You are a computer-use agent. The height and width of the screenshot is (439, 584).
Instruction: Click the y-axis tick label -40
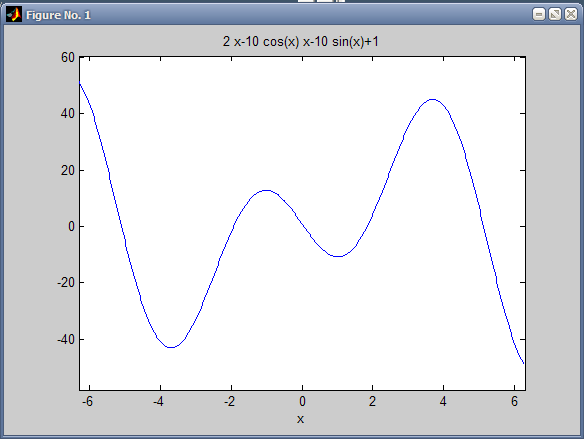click(66, 340)
